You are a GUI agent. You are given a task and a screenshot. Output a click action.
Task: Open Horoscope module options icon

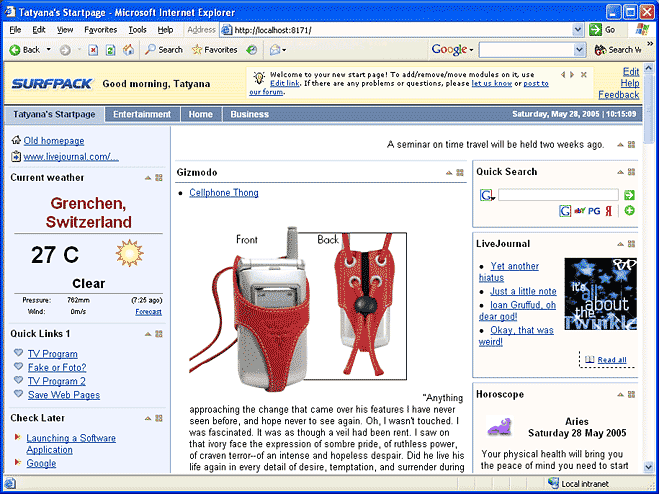coord(631,394)
